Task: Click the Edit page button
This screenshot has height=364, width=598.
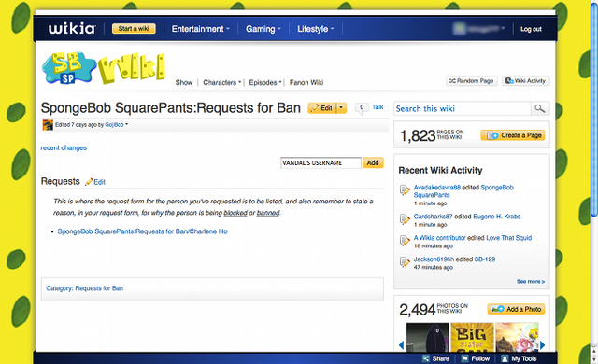Action: [x=322, y=108]
